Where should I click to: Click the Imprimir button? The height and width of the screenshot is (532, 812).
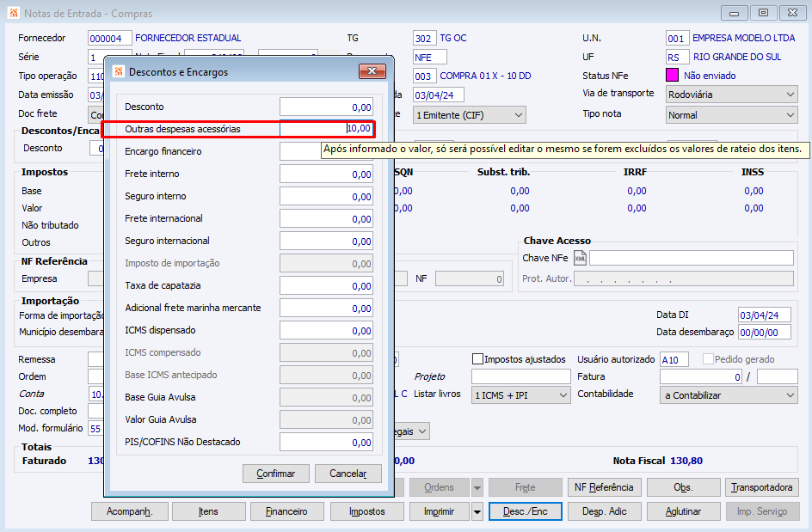coord(440,511)
